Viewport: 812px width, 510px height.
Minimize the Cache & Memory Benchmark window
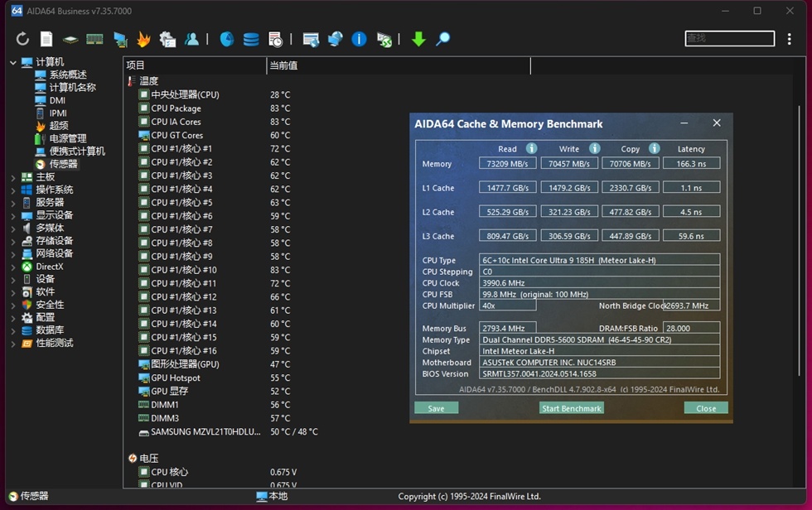point(684,123)
